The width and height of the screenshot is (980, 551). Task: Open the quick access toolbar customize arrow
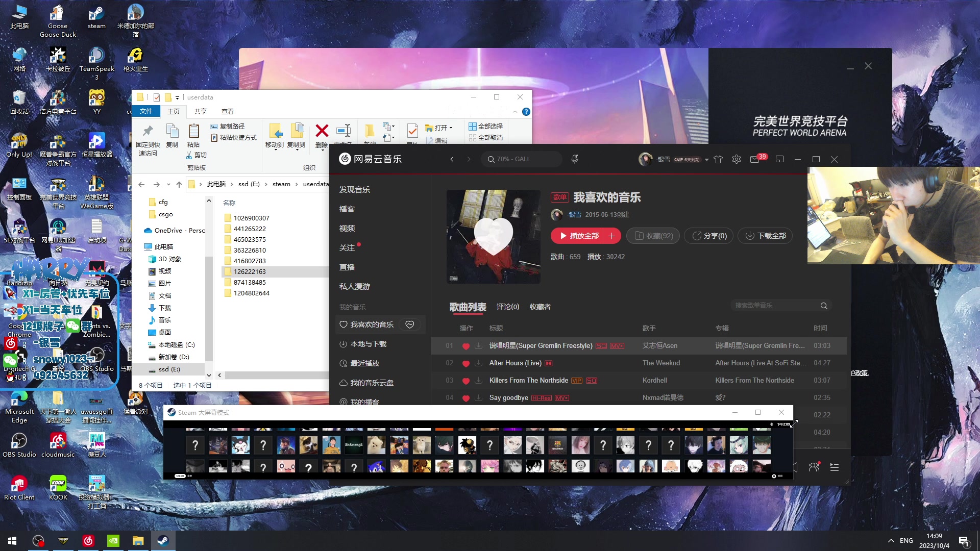(x=177, y=97)
